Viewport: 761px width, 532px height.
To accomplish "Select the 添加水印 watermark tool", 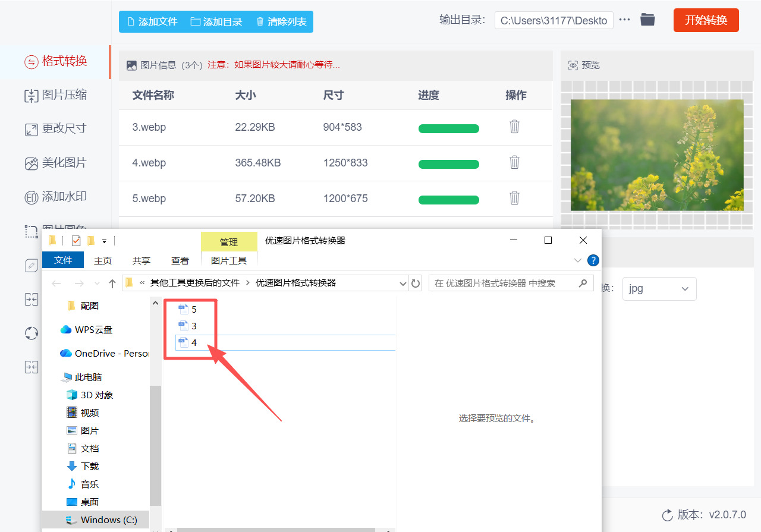I will click(55, 197).
